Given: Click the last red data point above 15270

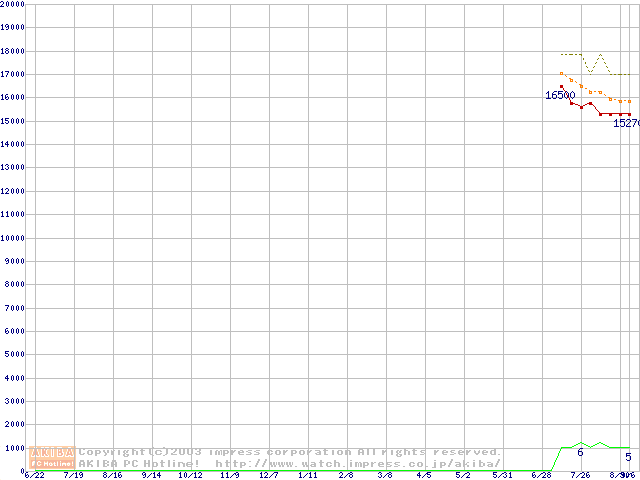Looking at the screenshot, I should tap(629, 114).
